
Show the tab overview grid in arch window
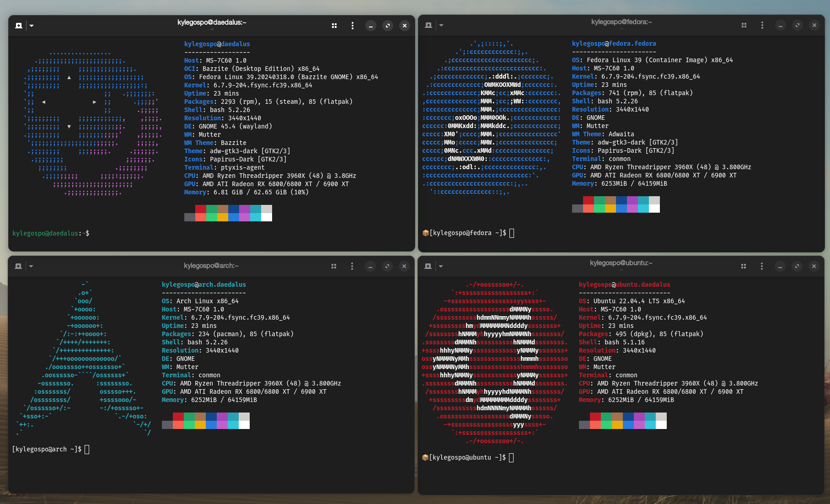click(334, 266)
